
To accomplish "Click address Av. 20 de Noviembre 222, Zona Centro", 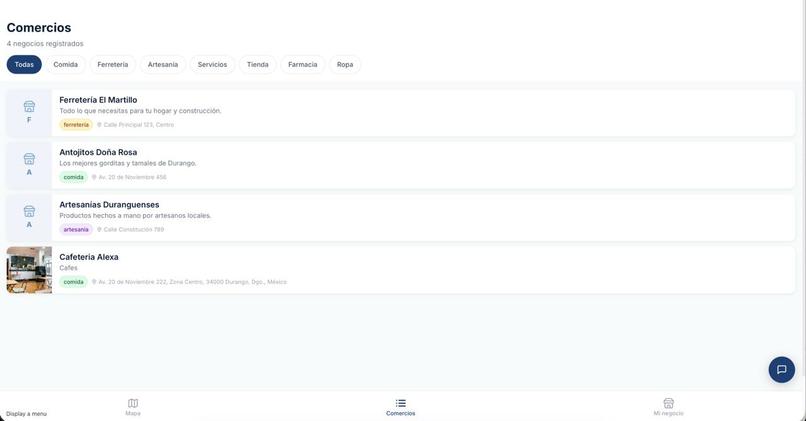I will 192,282.
